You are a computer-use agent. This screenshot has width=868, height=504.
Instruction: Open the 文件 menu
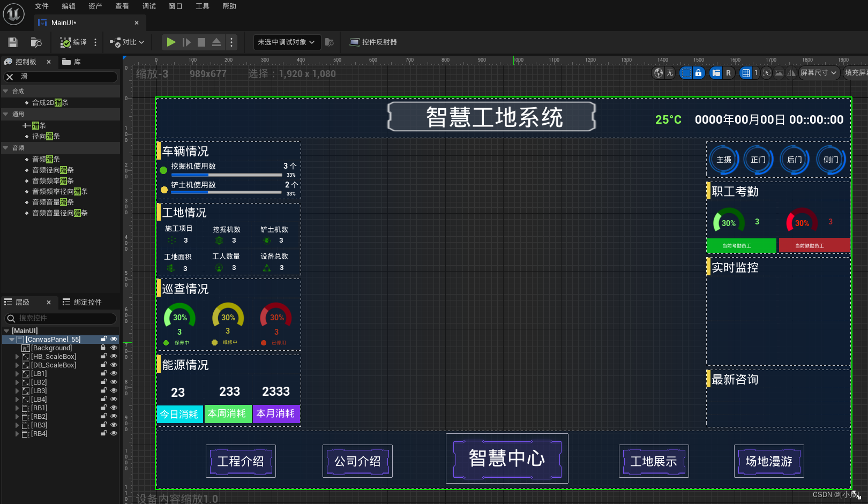[42, 6]
